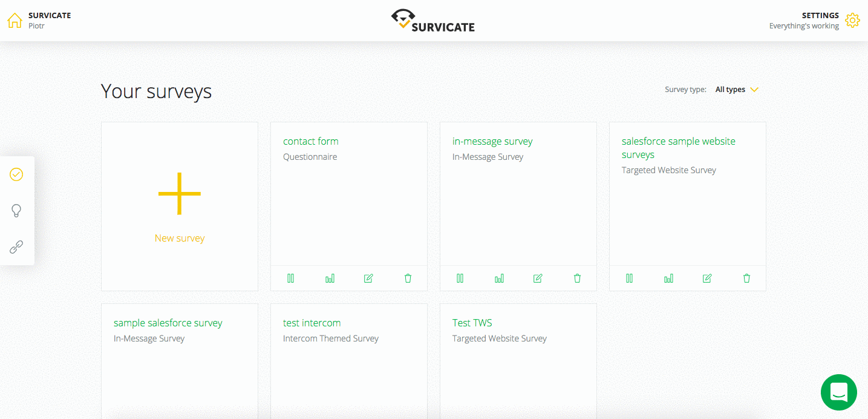View the in-message survey results chart
The width and height of the screenshot is (868, 419).
tap(499, 279)
